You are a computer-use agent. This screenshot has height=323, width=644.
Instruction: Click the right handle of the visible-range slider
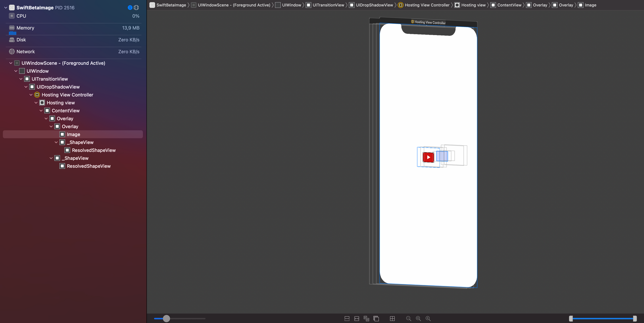(x=635, y=318)
